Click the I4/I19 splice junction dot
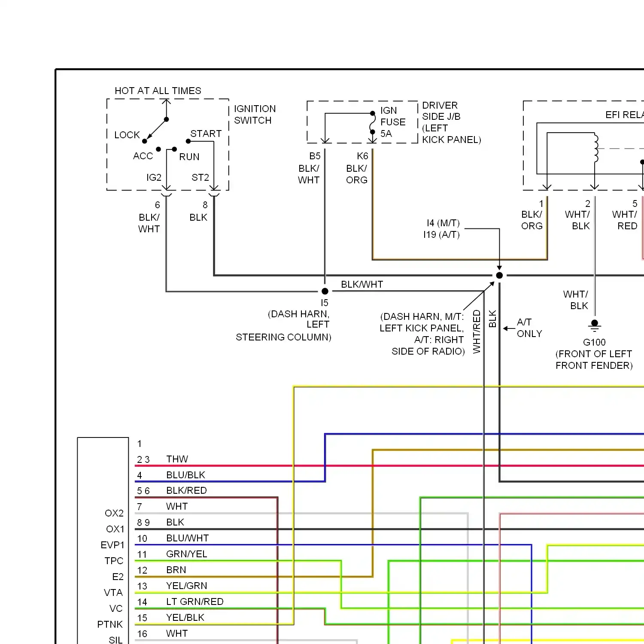Screen dimensions: 644x644 pyautogui.click(x=499, y=275)
